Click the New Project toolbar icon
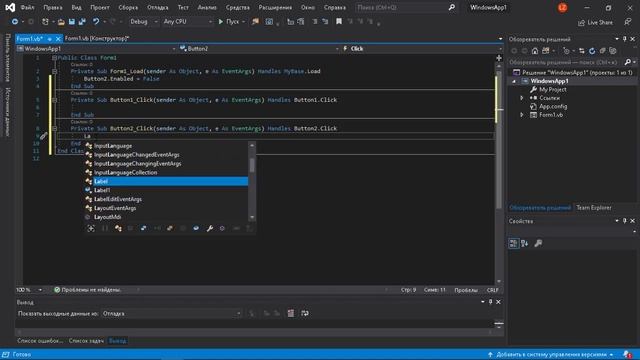640x360 pixels. click(45, 22)
